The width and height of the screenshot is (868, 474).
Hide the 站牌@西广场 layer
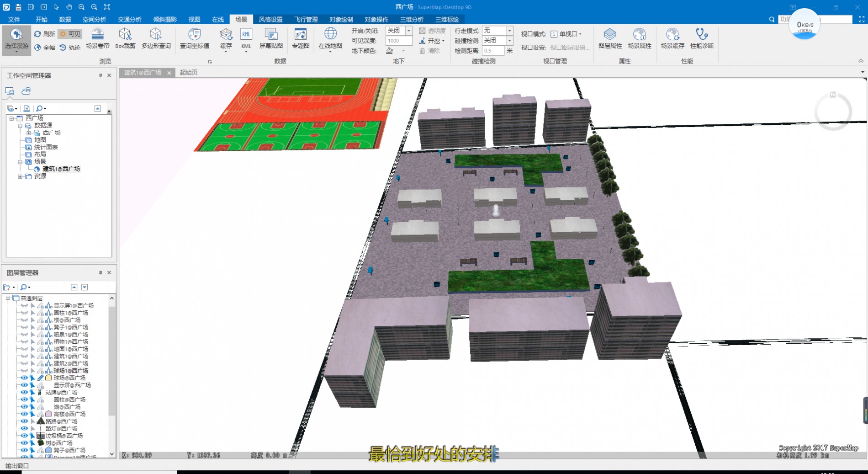pyautogui.click(x=24, y=392)
